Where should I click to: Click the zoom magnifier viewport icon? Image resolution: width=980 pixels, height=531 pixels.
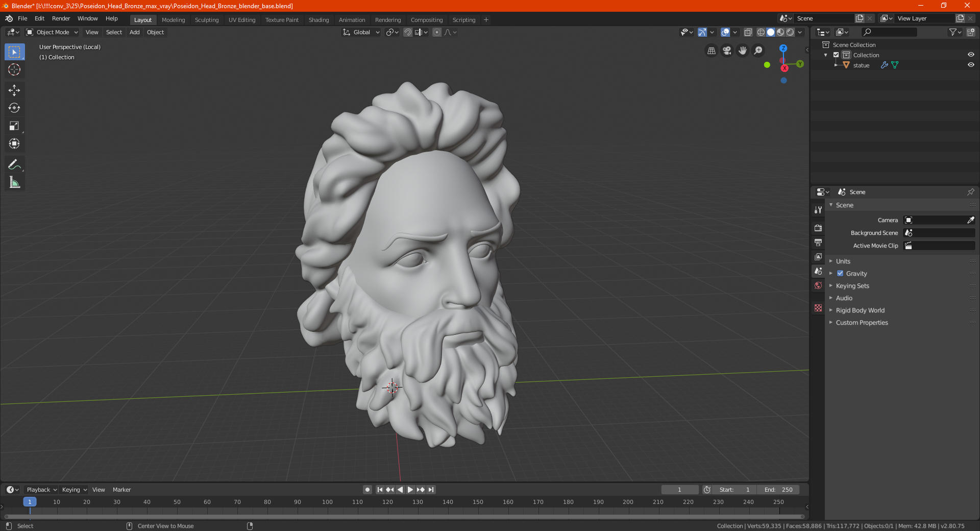pos(758,51)
